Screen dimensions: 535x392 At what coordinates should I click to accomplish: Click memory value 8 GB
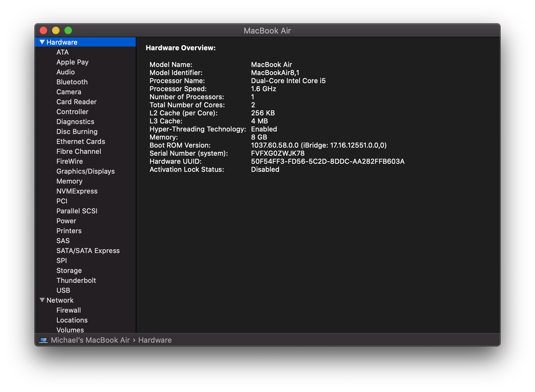coord(259,137)
